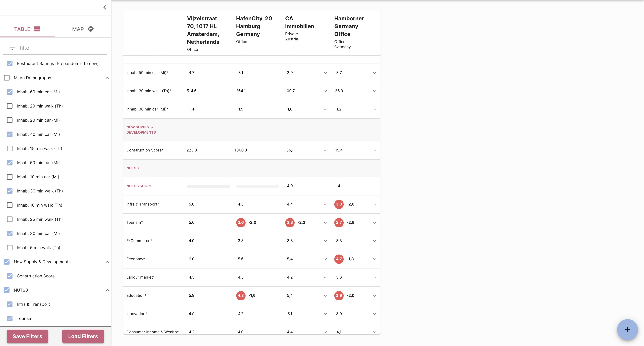Image resolution: width=644 pixels, height=346 pixels.
Task: Uncheck the NUTS3 group checkbox
Action: coord(7,290)
